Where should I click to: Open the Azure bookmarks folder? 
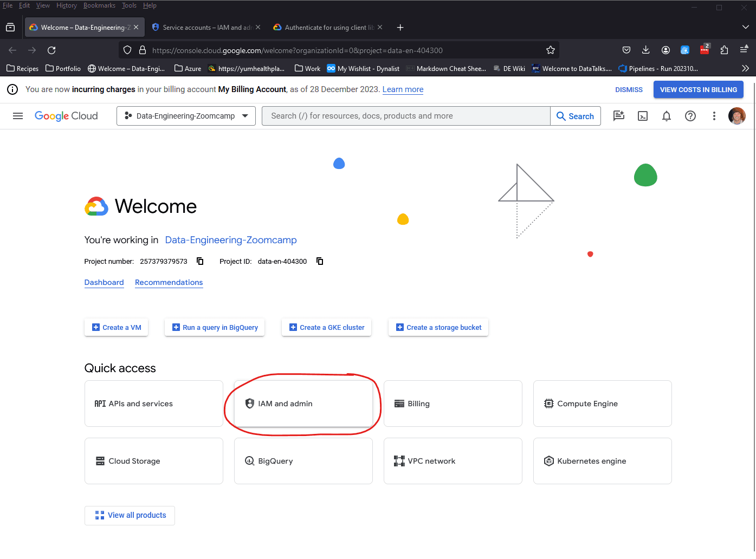click(188, 69)
